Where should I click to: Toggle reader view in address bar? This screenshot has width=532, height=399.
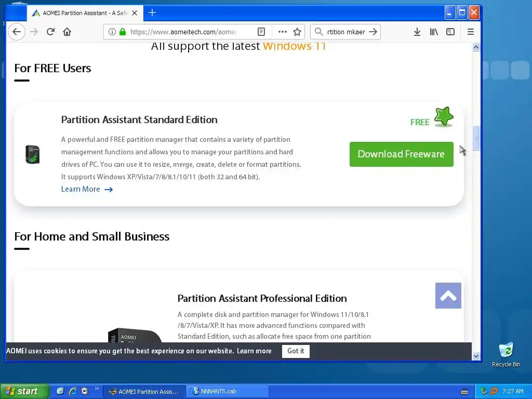261,32
